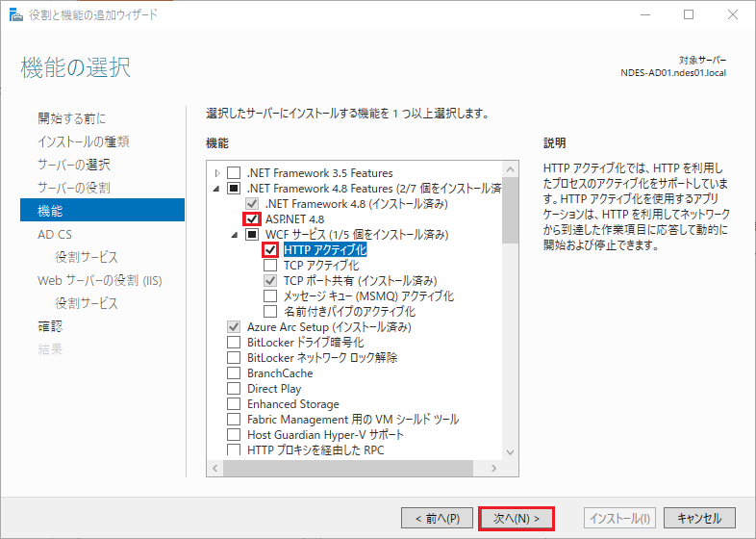Screen dimensions: 756x539
Task: Expand the .NET Framework 3.5 Features node
Action: [217, 172]
